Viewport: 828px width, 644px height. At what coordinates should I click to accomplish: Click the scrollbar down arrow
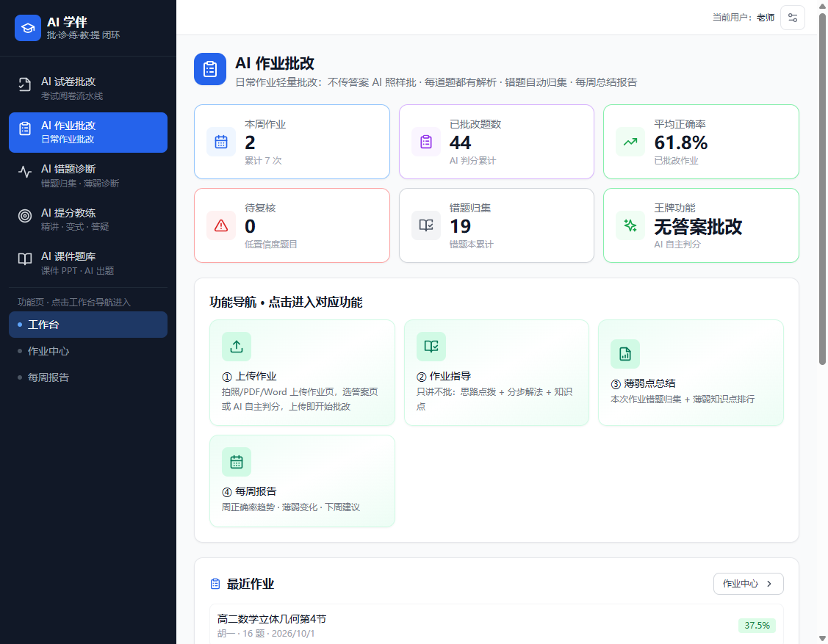click(822, 638)
